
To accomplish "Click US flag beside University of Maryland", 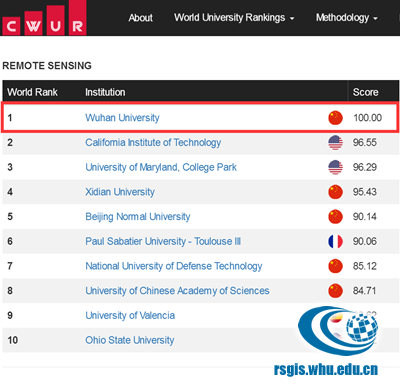I will click(335, 167).
